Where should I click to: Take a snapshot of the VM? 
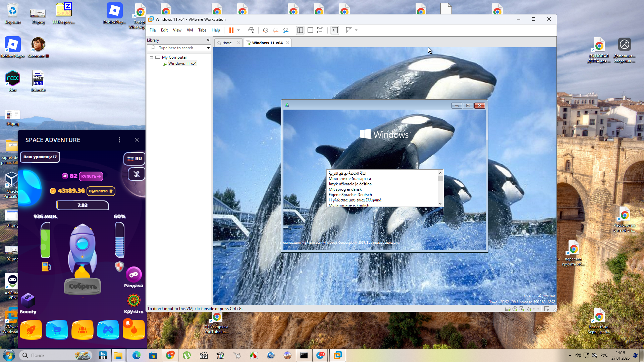click(x=265, y=30)
